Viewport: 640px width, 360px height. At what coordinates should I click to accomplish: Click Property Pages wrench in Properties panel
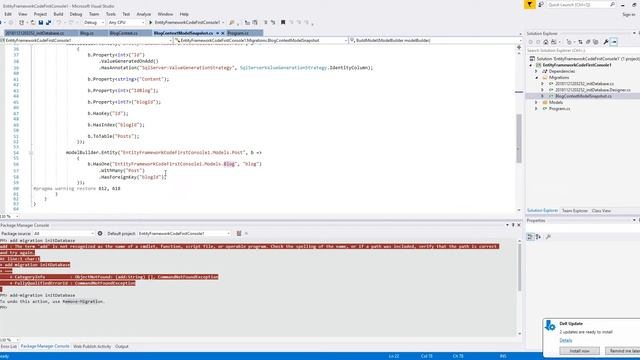click(549, 237)
